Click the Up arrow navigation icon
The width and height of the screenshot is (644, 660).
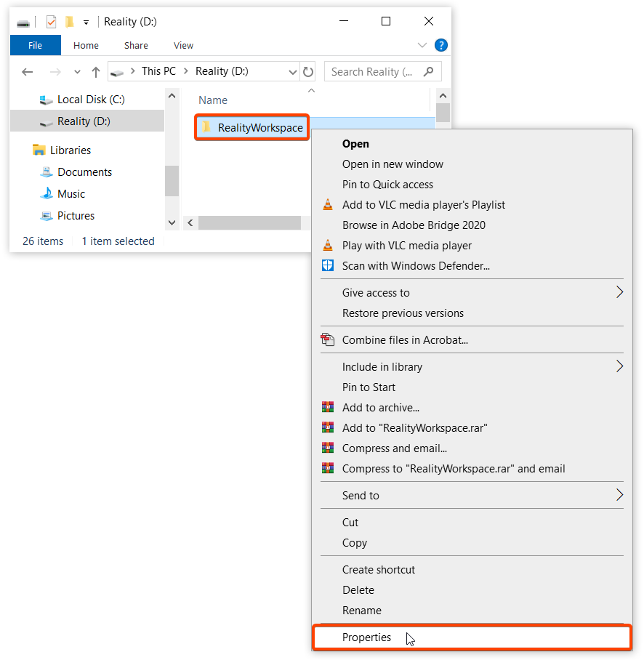(95, 71)
